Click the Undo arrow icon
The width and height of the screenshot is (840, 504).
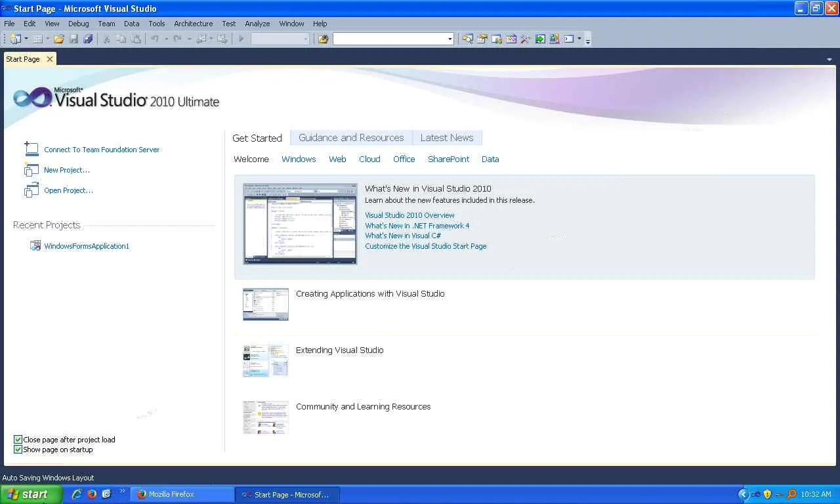click(x=155, y=39)
